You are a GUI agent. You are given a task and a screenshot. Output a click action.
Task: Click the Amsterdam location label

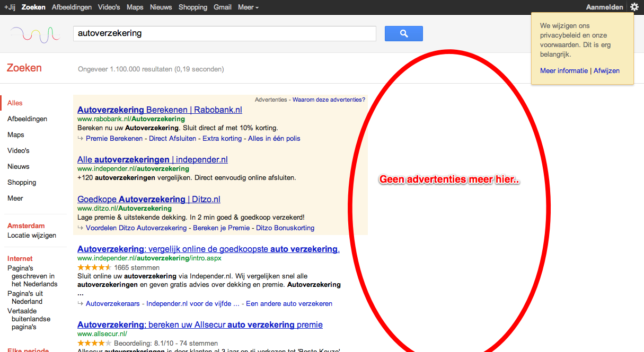26,226
